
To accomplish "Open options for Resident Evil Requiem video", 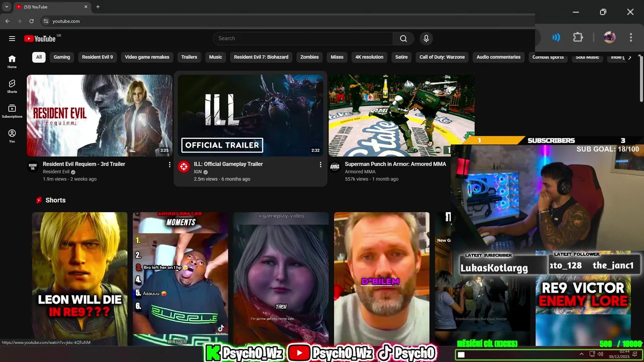I will tap(169, 164).
